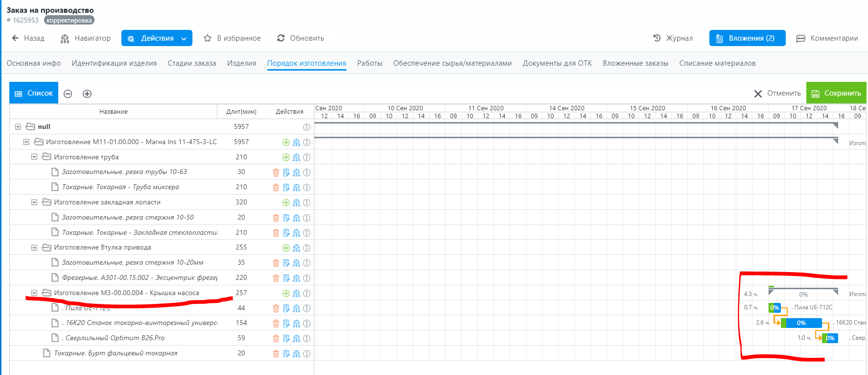Screen dimensions: 868x375
Task: Click Отменить to discard changes
Action: pos(777,93)
